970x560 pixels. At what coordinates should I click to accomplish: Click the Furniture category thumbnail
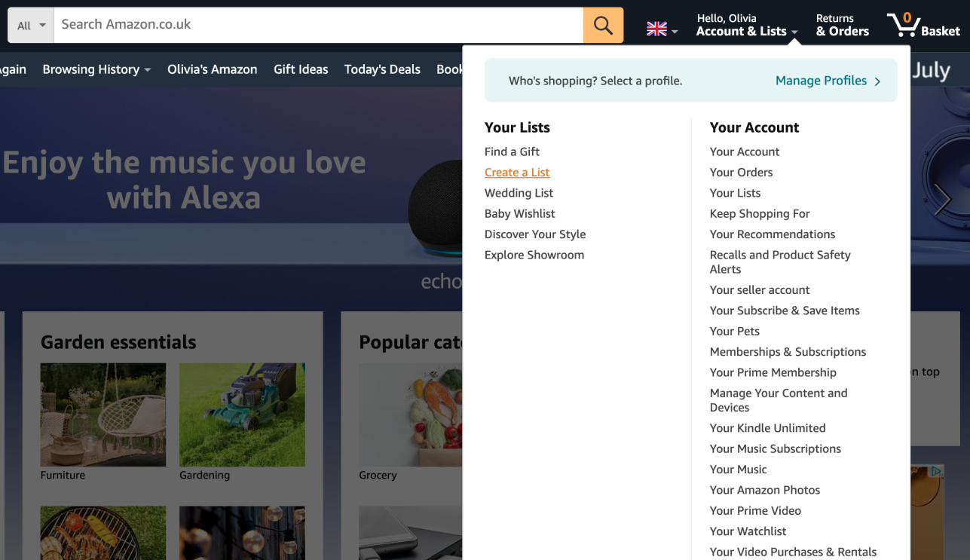[103, 415]
